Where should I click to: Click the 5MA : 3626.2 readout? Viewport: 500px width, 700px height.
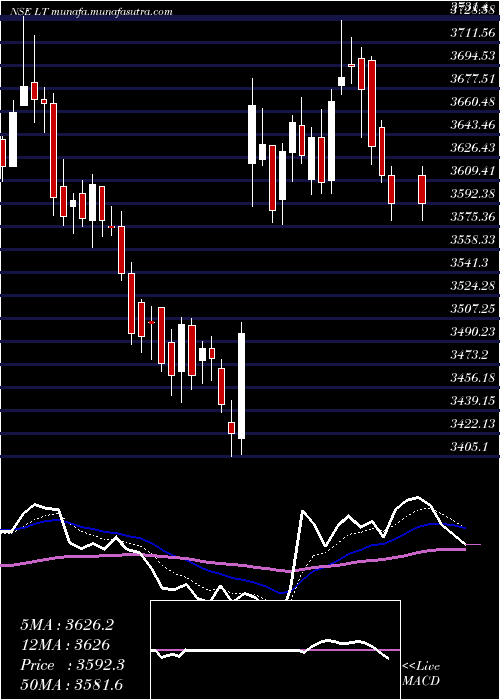67,625
